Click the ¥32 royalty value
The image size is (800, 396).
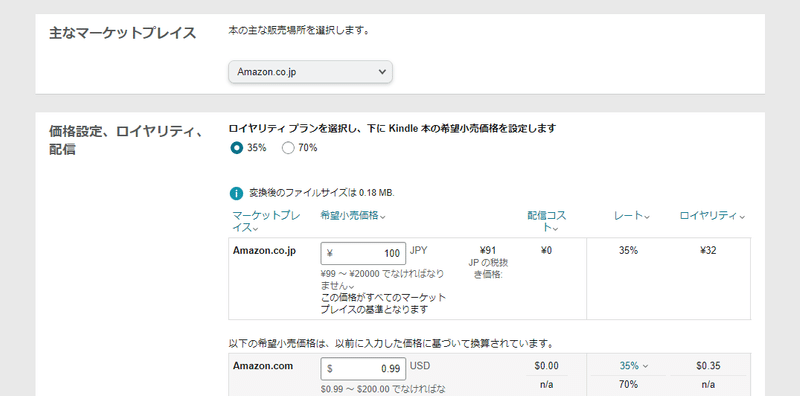(709, 251)
